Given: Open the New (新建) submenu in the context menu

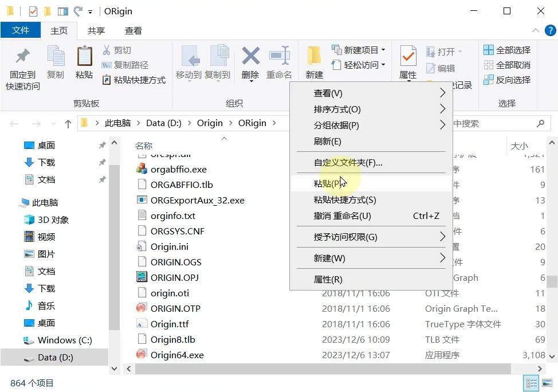Looking at the screenshot, I should [x=371, y=258].
